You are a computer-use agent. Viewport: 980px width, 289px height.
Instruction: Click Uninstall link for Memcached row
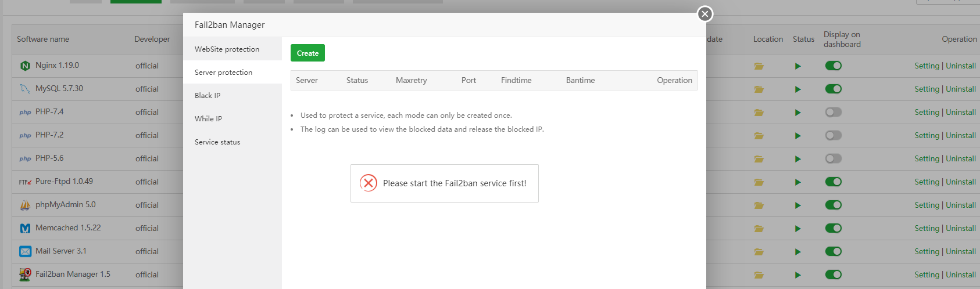coord(961,228)
